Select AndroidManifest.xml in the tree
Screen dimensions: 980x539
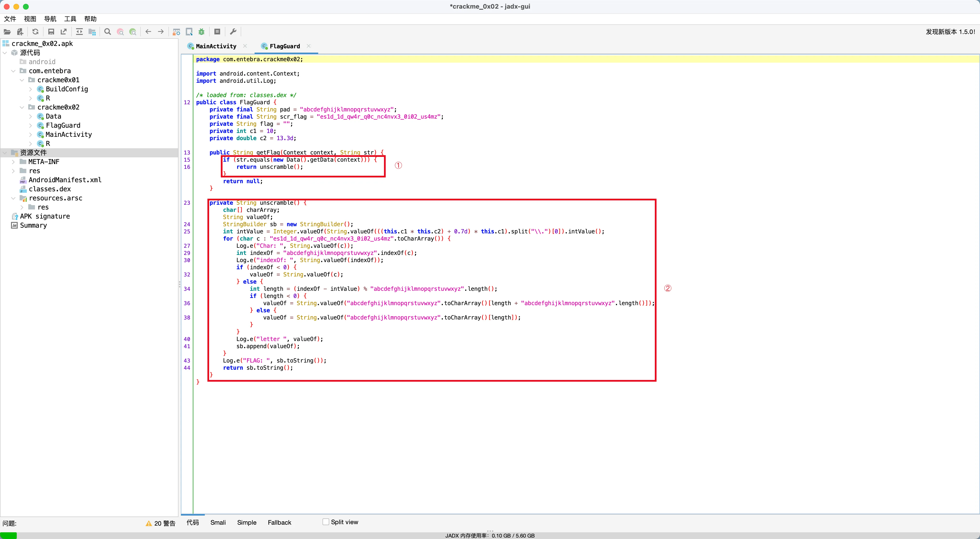[x=65, y=180]
